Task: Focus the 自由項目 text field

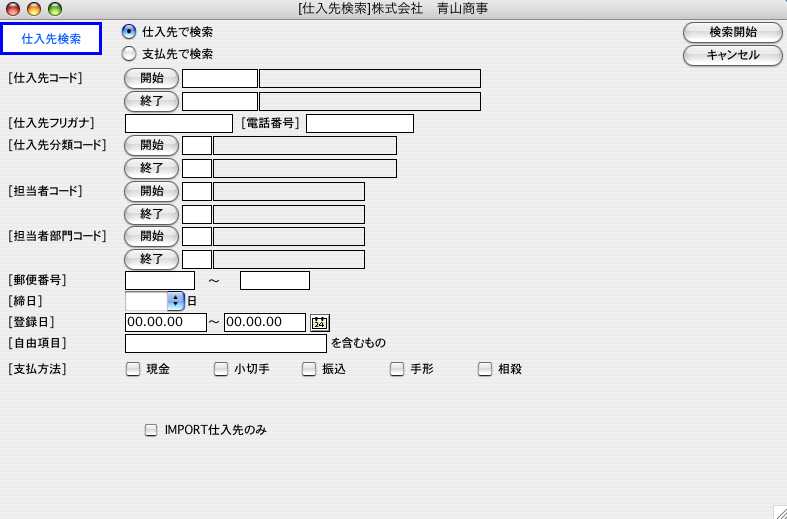Action: [x=225, y=344]
